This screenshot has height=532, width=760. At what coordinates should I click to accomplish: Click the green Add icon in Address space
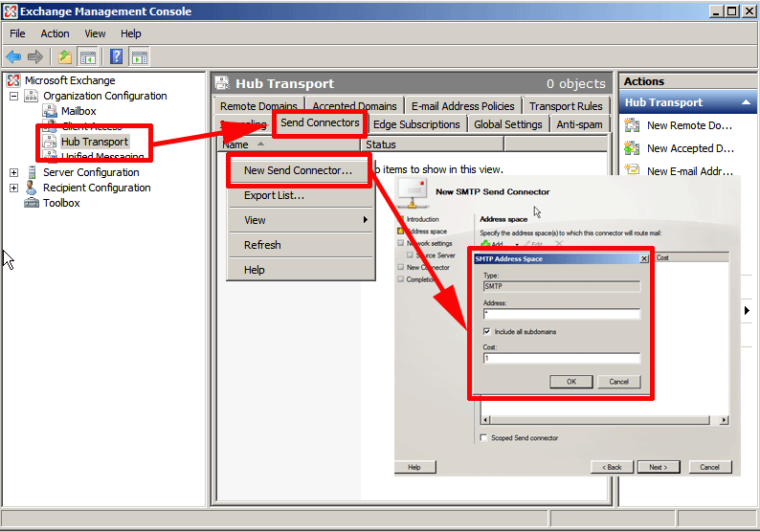pos(485,244)
